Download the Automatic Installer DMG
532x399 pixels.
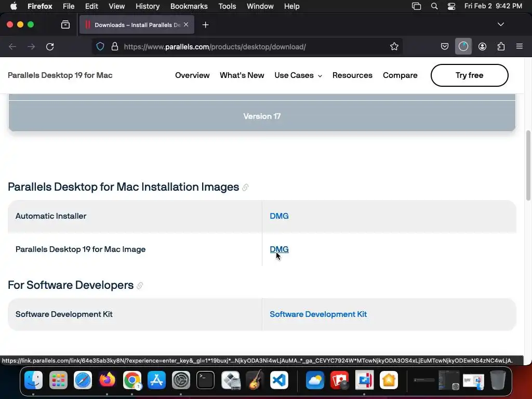click(279, 216)
